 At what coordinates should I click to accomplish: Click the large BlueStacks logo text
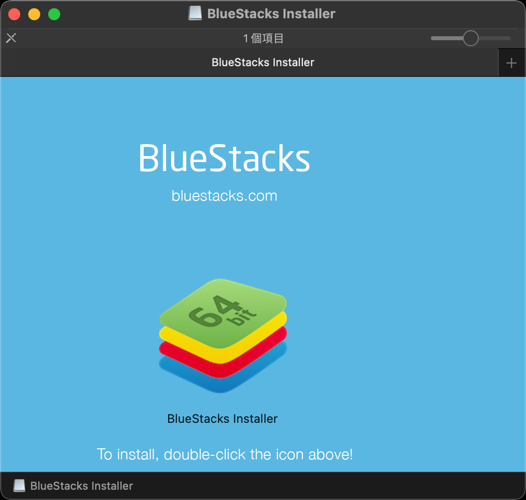224,158
